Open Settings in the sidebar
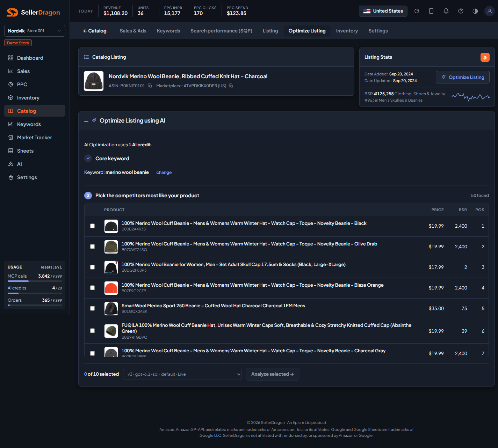Image resolution: width=498 pixels, height=448 pixels. [x=35, y=177]
